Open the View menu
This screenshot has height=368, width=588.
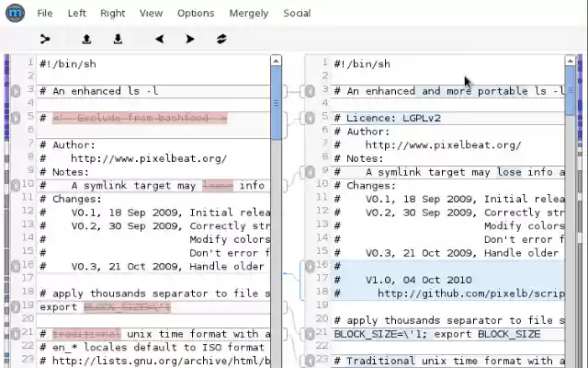tap(151, 13)
